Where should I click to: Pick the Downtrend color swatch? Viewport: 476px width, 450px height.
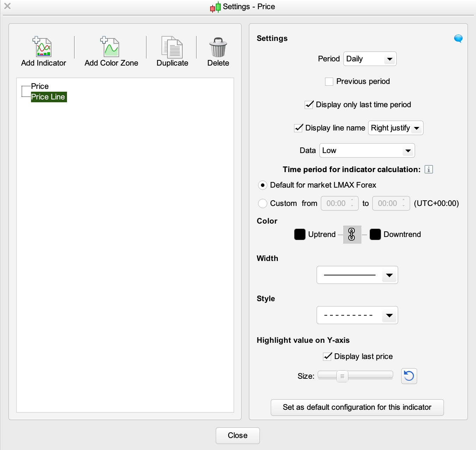(375, 235)
